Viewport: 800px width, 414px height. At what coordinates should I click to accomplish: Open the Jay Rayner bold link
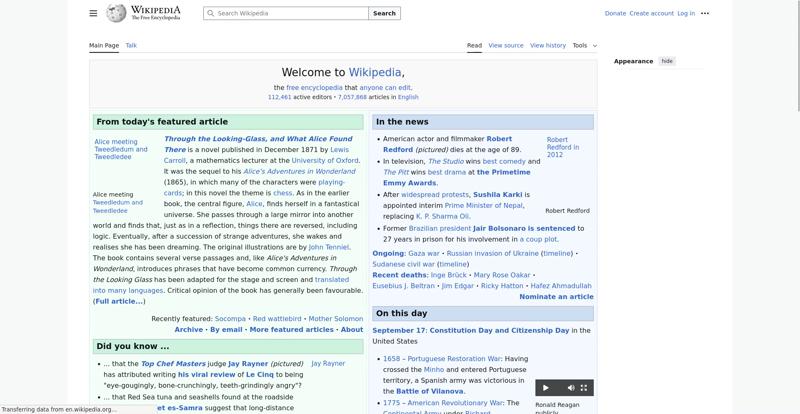[x=248, y=363]
